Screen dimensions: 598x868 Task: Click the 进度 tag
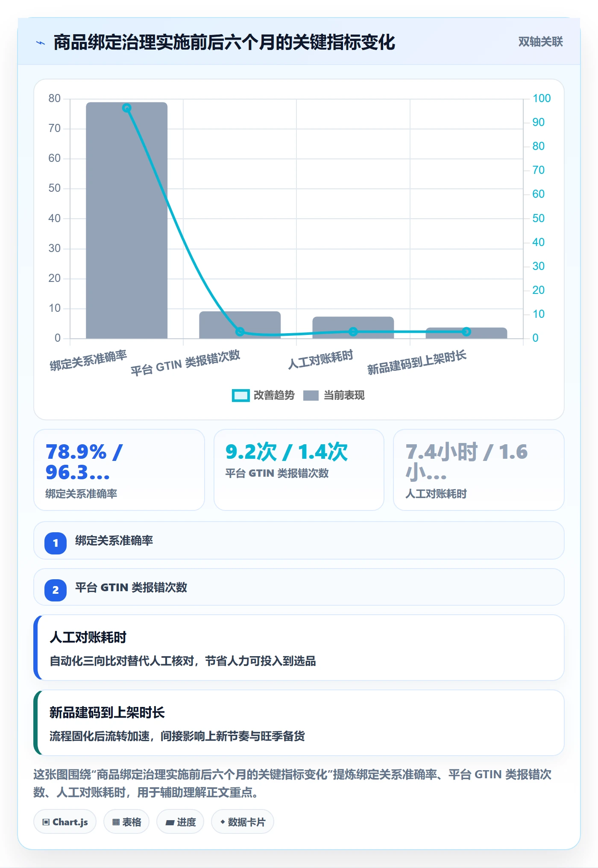pos(180,822)
